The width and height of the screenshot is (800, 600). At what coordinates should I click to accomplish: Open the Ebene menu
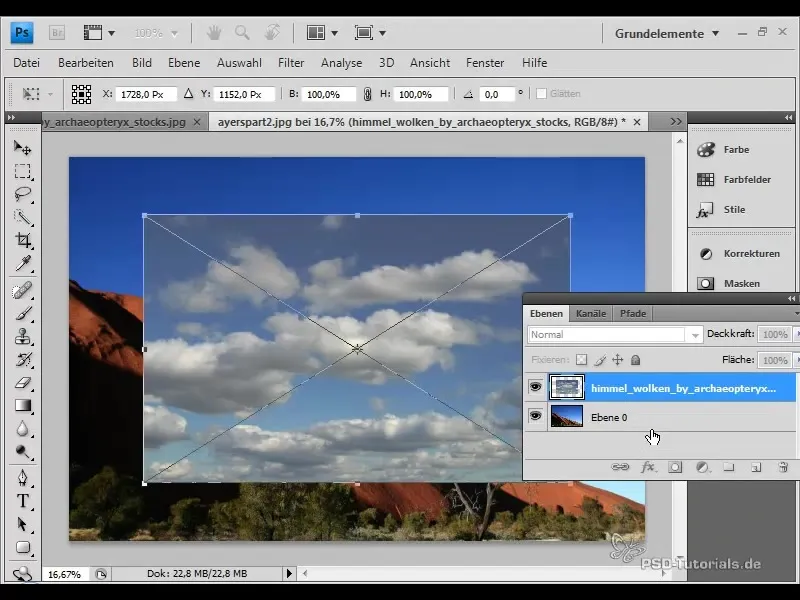click(184, 63)
